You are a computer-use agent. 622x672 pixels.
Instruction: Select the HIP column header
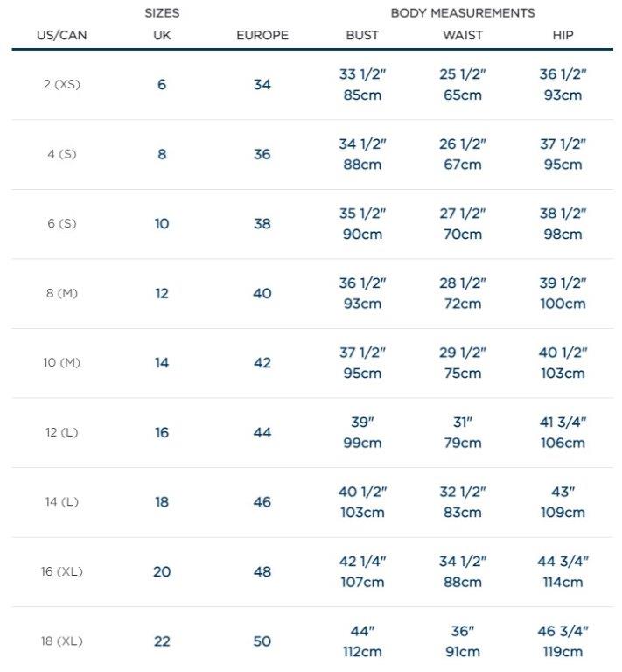(x=563, y=36)
